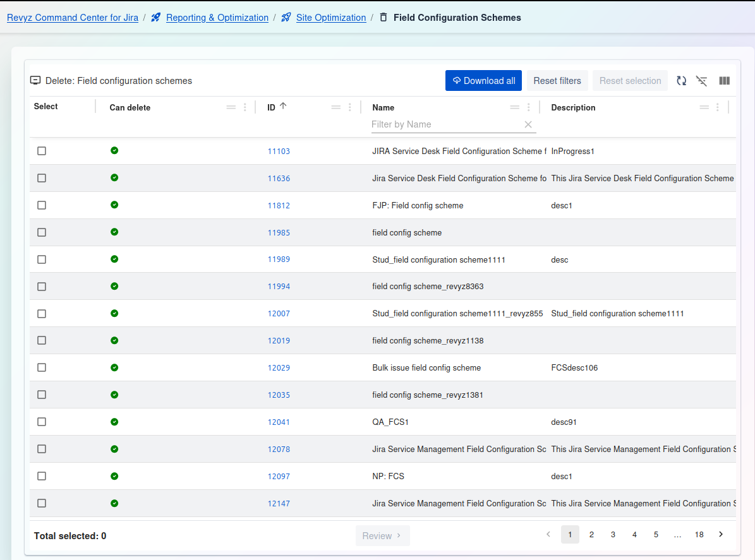755x560 pixels.
Task: Open the ID column options menu
Action: (350, 107)
